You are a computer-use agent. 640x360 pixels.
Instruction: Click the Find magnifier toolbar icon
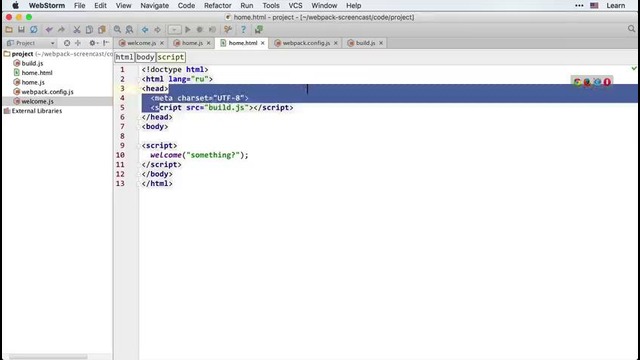117,29
